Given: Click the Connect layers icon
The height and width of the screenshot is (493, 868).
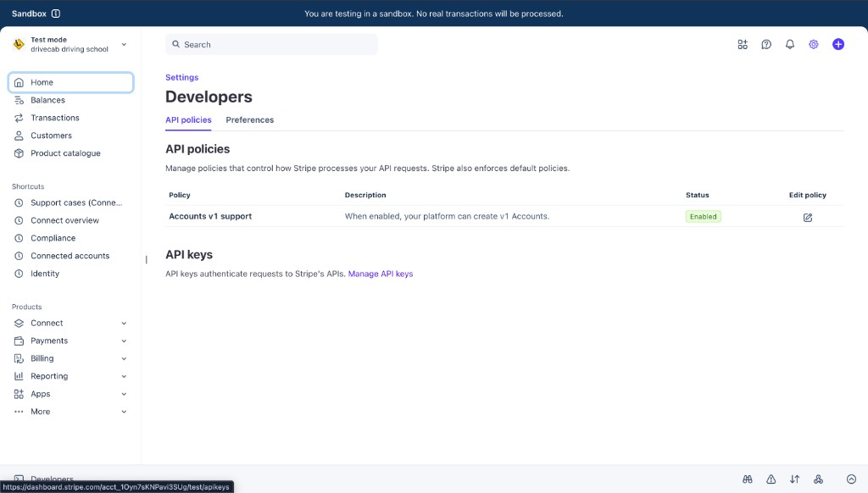Looking at the screenshot, I should [19, 323].
